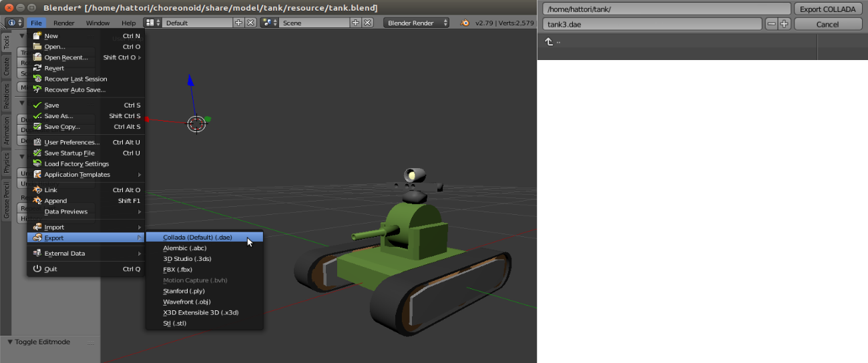Screen dimensions: 868x363
Task: Increment filename number with plus button
Action: coord(785,24)
